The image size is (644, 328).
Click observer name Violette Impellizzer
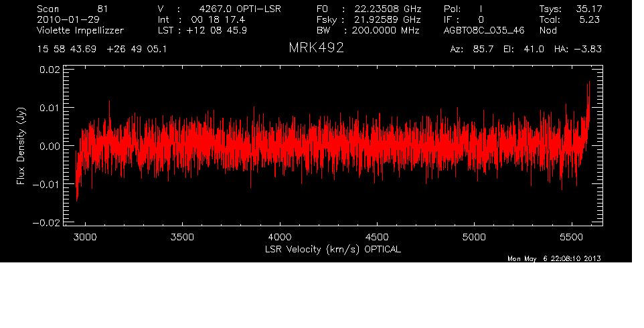80,30
